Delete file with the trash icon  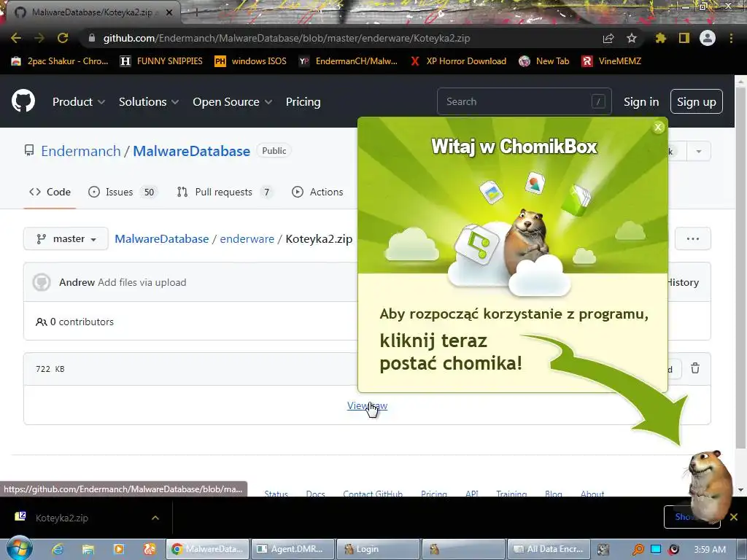click(695, 368)
